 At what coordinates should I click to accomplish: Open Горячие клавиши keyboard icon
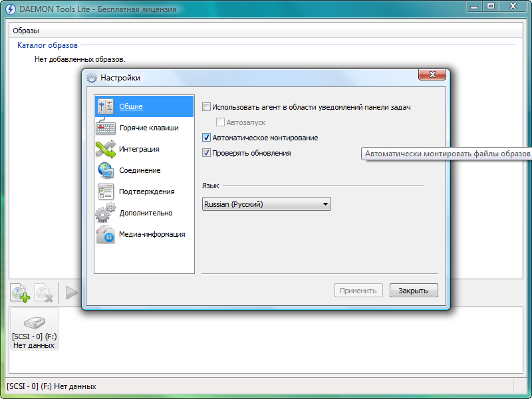coord(106,128)
